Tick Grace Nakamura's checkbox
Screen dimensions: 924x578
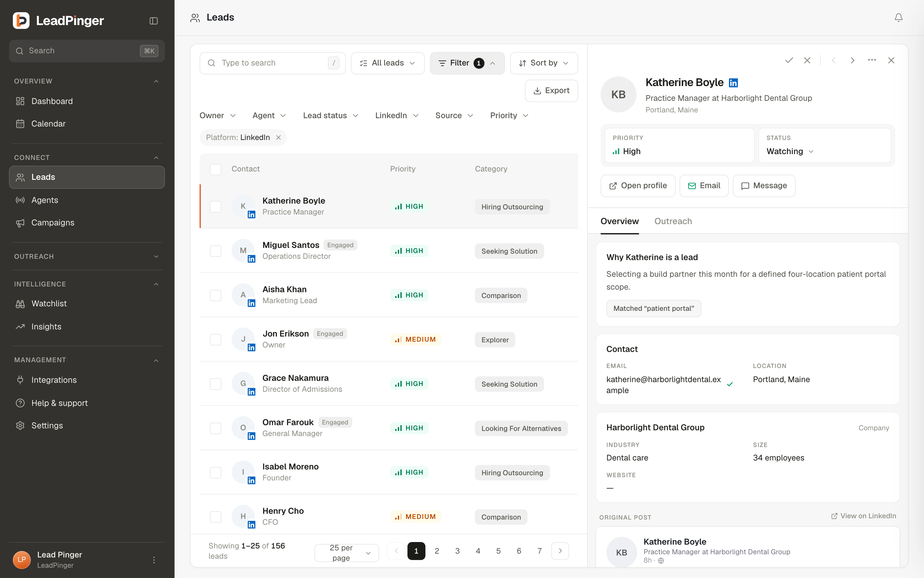[216, 384]
